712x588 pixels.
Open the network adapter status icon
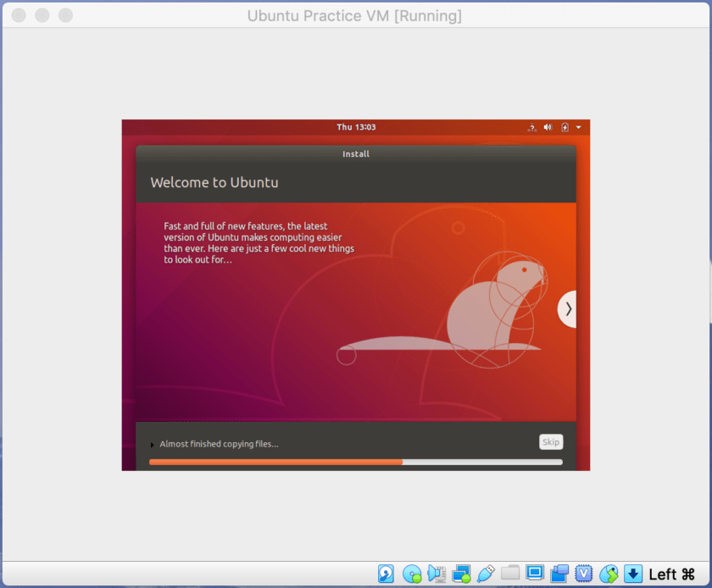[461, 574]
